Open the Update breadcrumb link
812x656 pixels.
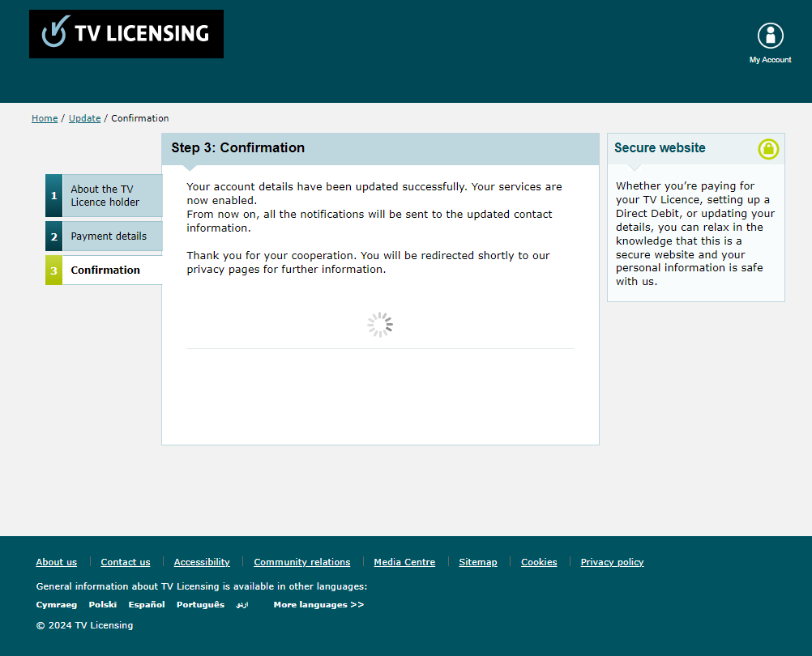tap(84, 118)
